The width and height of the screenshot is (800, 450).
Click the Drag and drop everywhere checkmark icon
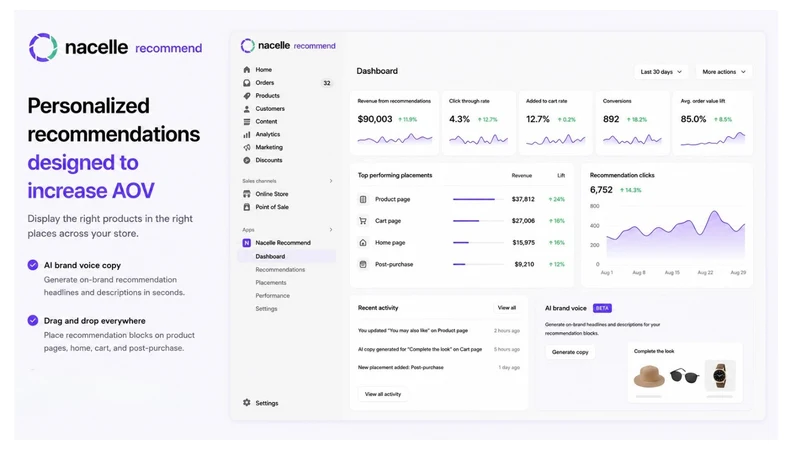point(33,320)
